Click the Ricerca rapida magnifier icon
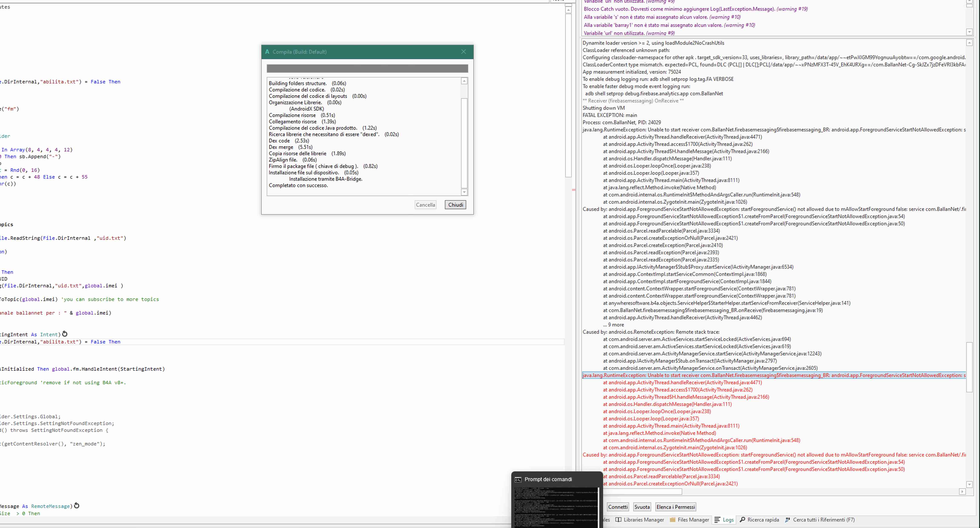Image resolution: width=980 pixels, height=528 pixels. pyautogui.click(x=743, y=520)
